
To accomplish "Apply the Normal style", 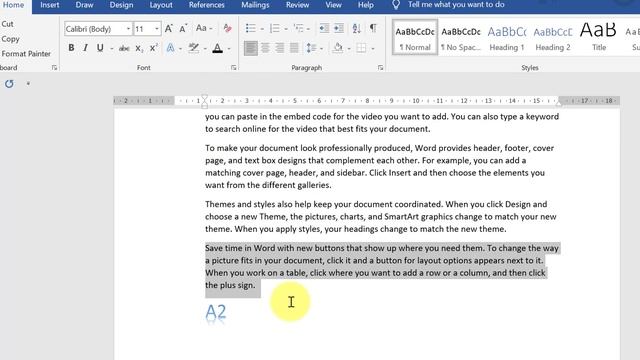I will (415, 37).
